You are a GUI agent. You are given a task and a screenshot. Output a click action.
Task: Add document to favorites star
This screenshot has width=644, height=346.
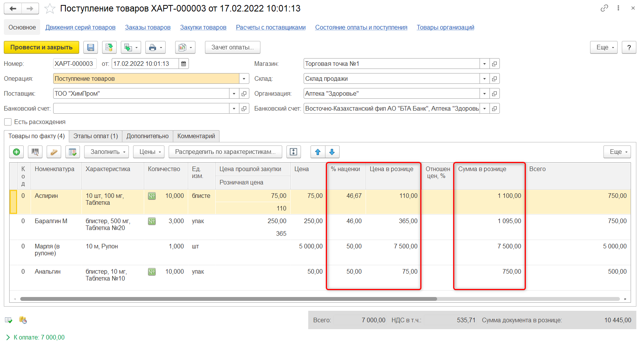(x=50, y=8)
